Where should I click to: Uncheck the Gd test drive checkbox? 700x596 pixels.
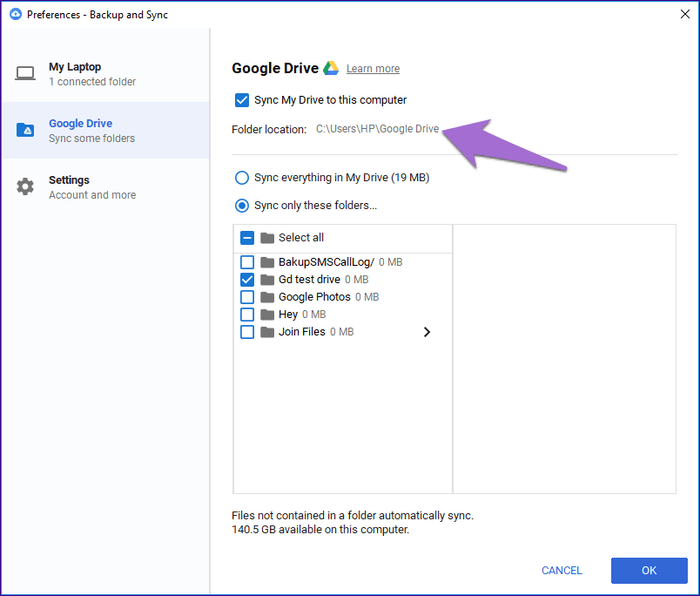pos(247,279)
